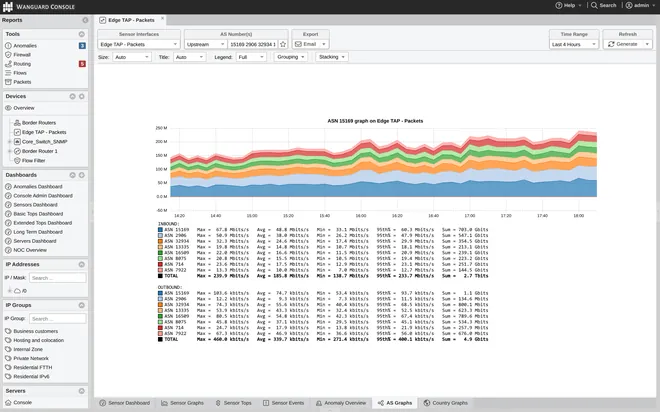
Task: Click the AS numbers input field
Action: pyautogui.click(x=253, y=44)
